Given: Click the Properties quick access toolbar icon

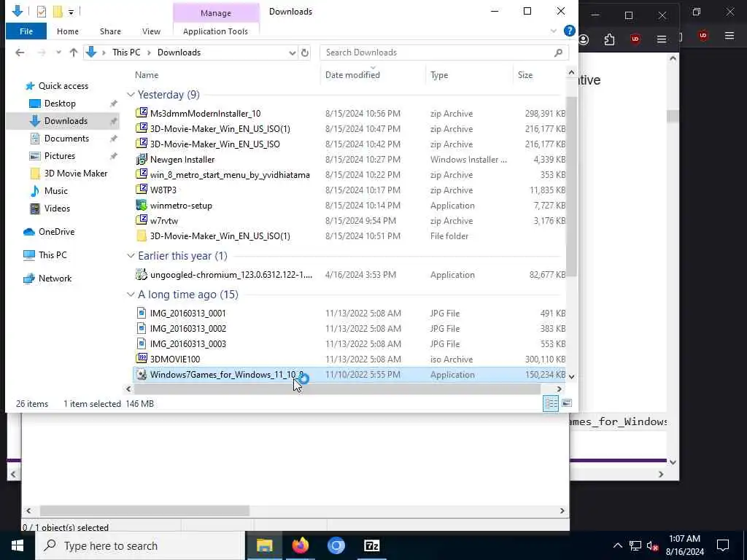Looking at the screenshot, I should 42,12.
